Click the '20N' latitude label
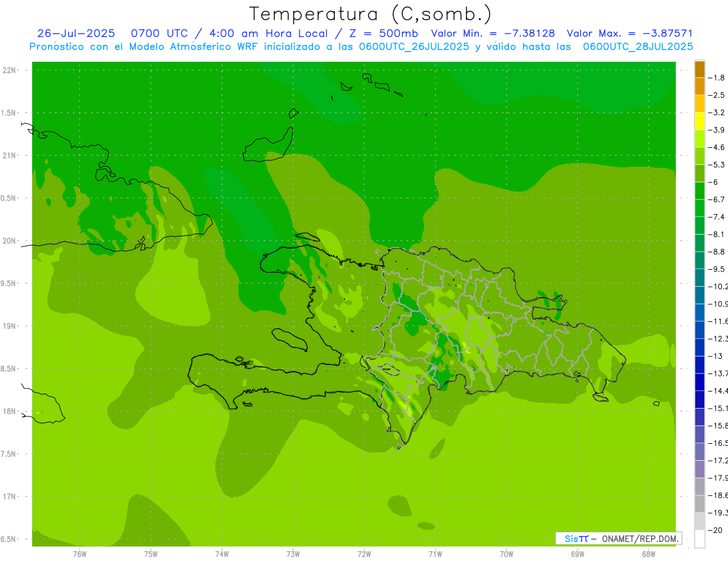This screenshot has width=728, height=562. point(10,241)
